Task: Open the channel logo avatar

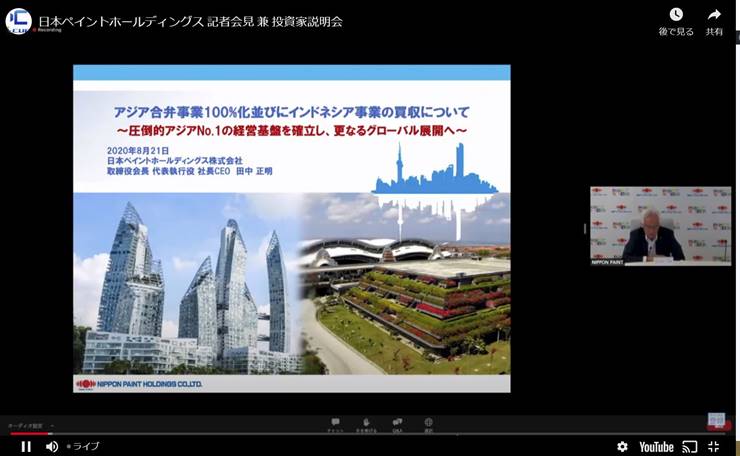Action: [x=19, y=22]
